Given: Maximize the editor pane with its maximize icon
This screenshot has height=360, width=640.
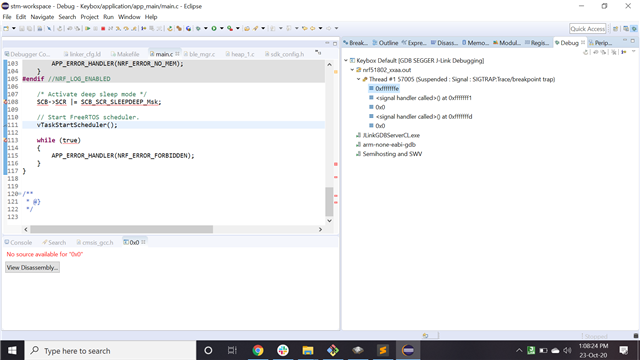Looking at the screenshot, I should pyautogui.click(x=335, y=43).
